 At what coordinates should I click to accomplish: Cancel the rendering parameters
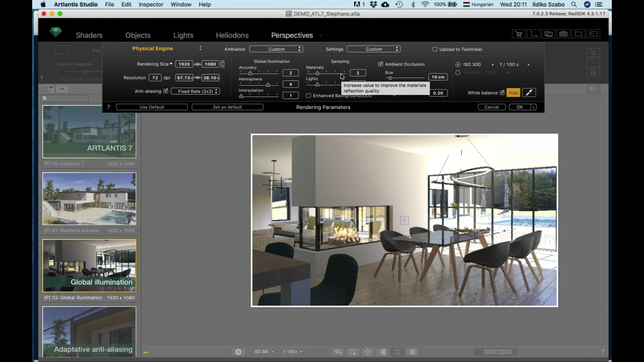pos(492,107)
